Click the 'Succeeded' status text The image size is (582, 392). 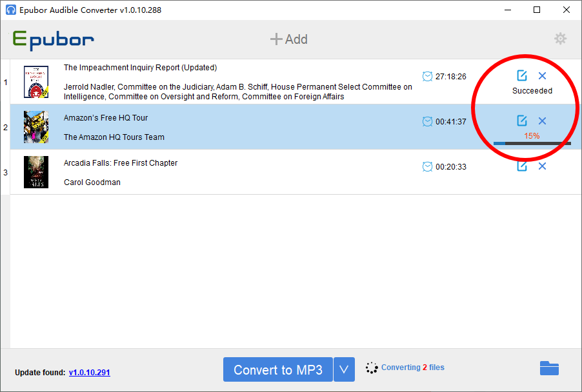click(x=532, y=90)
